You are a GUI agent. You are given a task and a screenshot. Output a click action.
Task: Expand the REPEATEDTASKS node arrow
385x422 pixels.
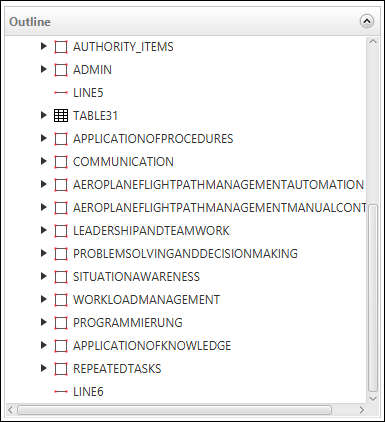tap(43, 368)
